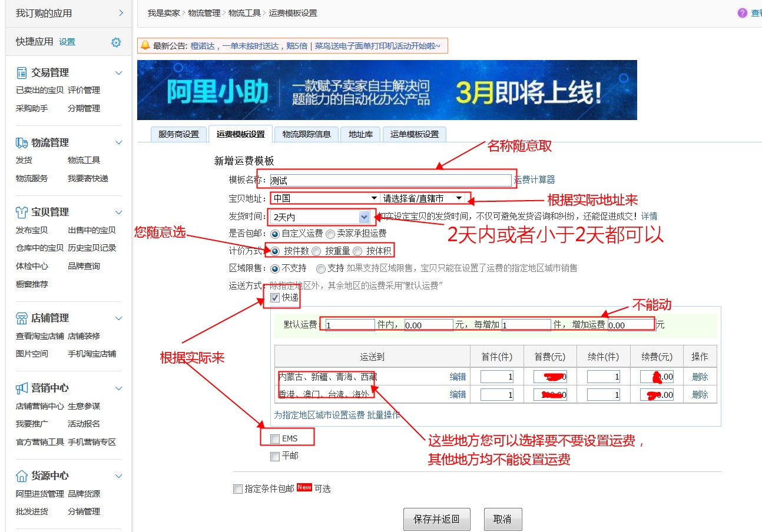762x532 pixels.
Task: Click the 保存并返回 button
Action: [x=436, y=520]
